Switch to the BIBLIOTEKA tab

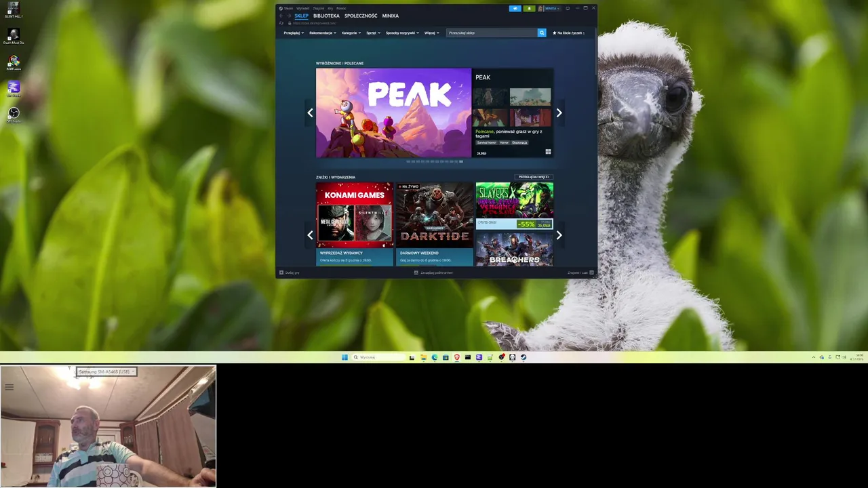coord(326,16)
